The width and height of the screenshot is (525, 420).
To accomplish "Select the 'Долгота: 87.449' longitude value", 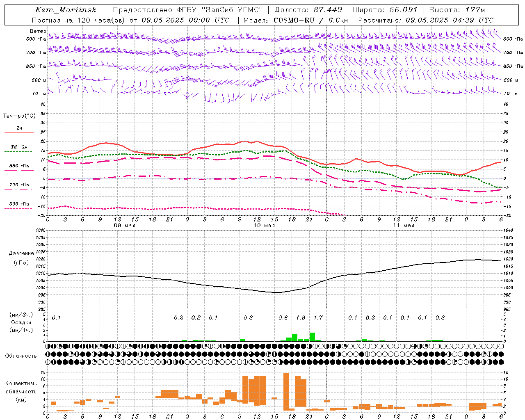I will pyautogui.click(x=308, y=10).
